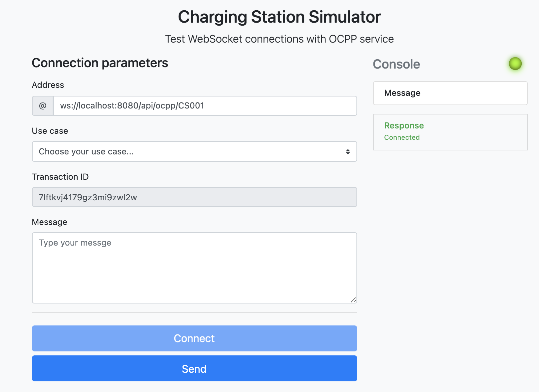The image size is (539, 392).
Task: Click the read-only Transaction ID field
Action: coord(194,197)
